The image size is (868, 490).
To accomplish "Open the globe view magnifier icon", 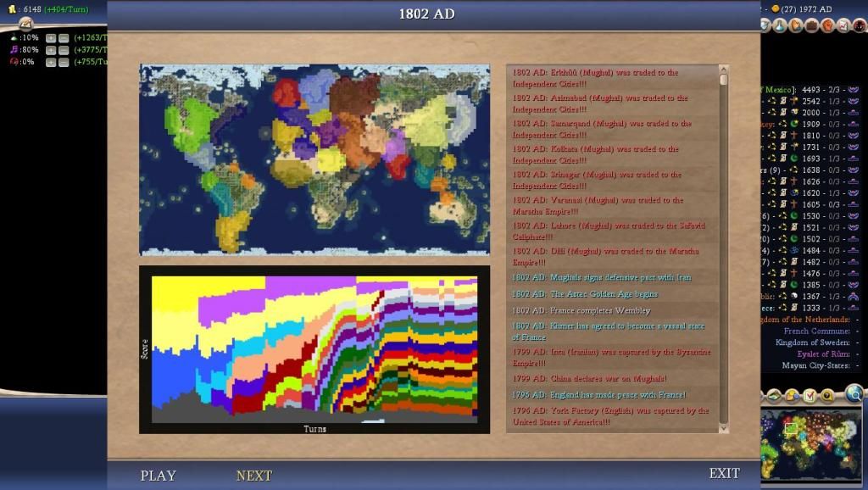I will [x=854, y=393].
